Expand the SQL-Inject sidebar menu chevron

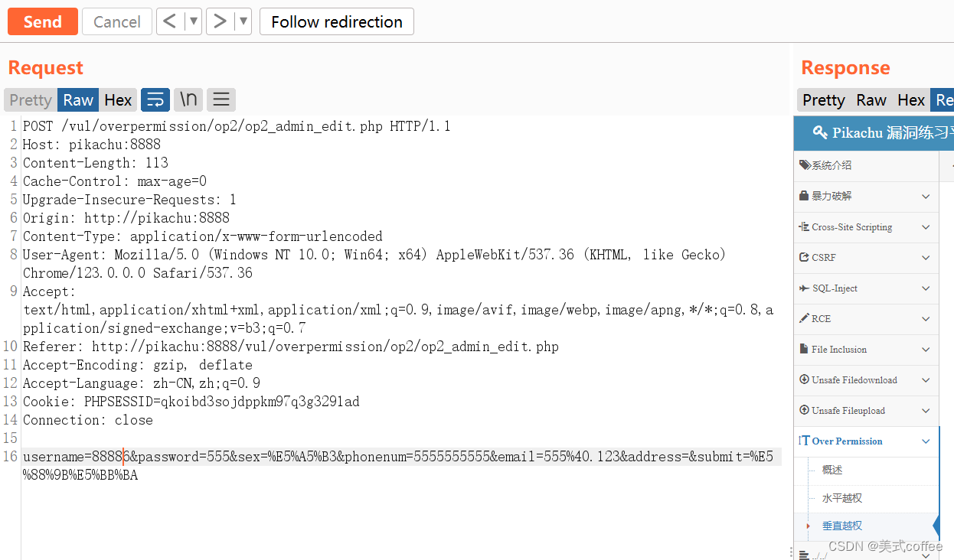point(926,288)
